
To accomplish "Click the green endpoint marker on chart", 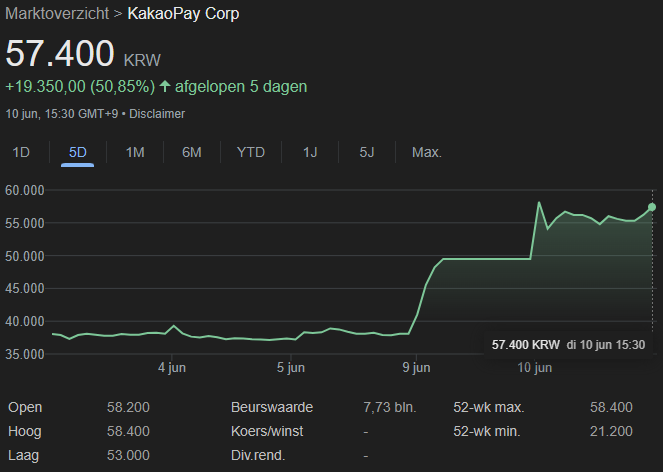I will point(652,207).
